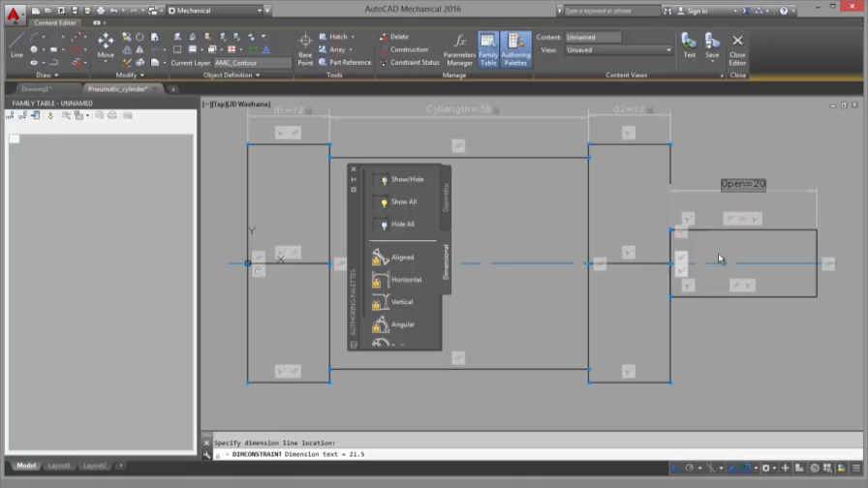
Task: Toggle the Authoring Palettes button
Action: click(x=515, y=49)
